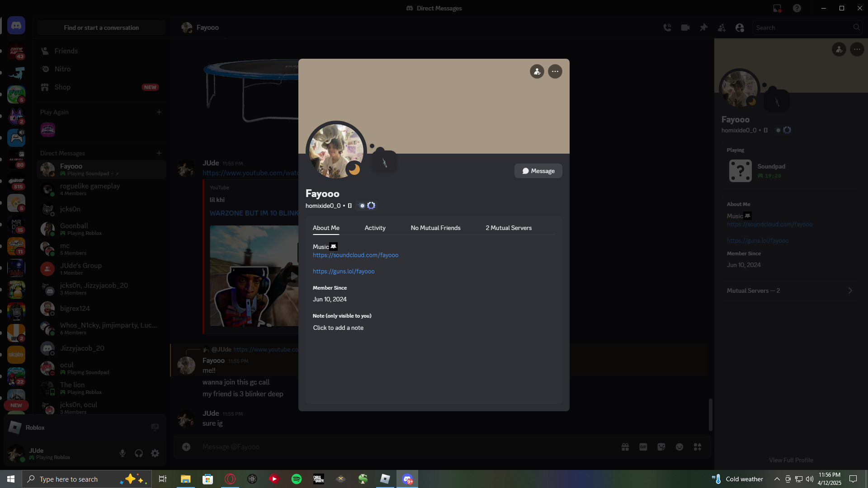Open the sticker picker
Image resolution: width=868 pixels, height=488 pixels.
click(661, 447)
